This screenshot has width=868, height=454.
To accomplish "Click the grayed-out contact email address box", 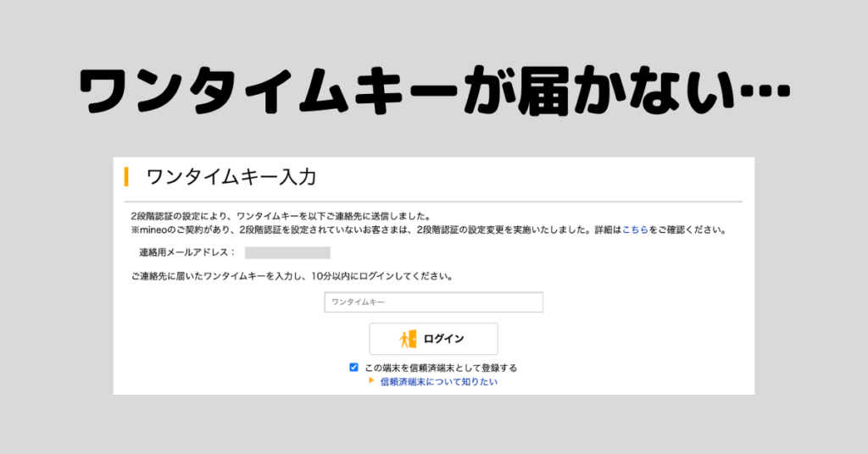I will (x=287, y=252).
